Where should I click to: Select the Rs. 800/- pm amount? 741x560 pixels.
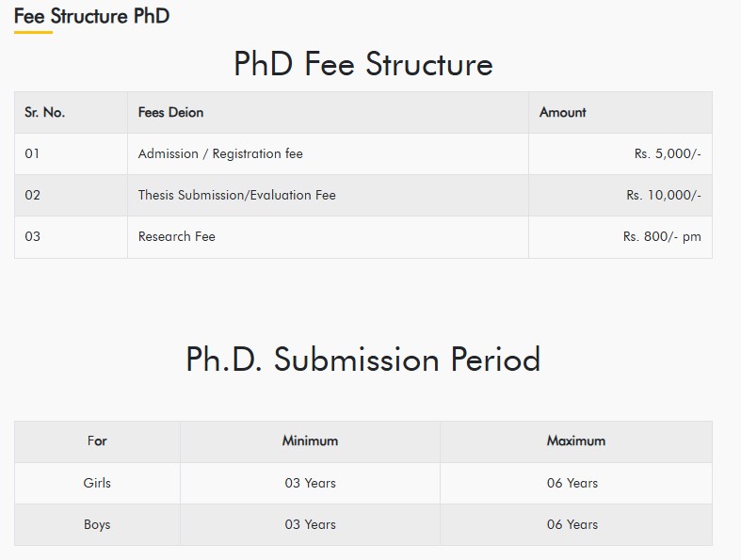click(x=661, y=236)
